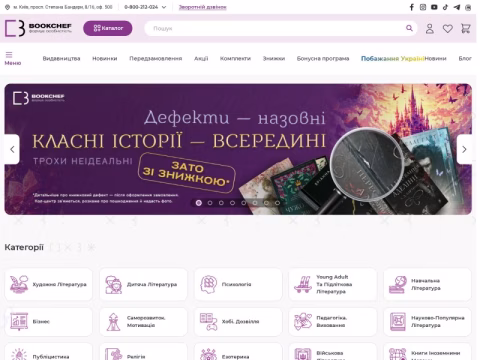Click the Зворотній дзвінок link
This screenshot has width=480, height=360.
(x=203, y=7)
